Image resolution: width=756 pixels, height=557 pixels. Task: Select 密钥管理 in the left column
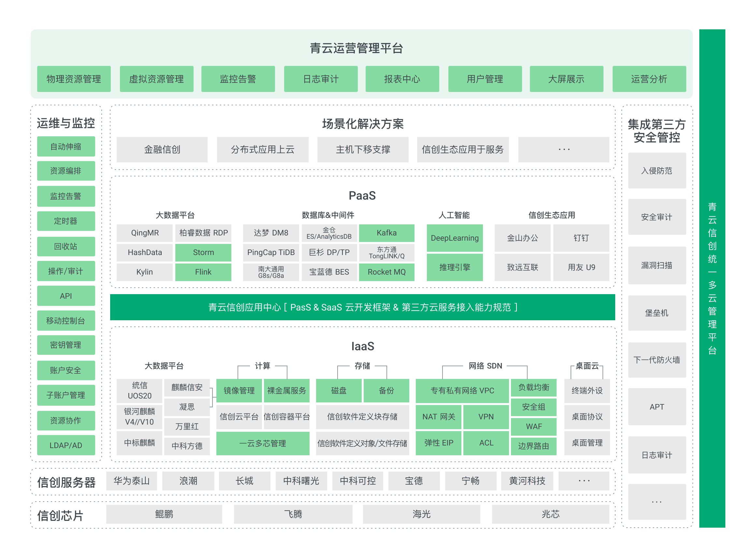(x=66, y=345)
